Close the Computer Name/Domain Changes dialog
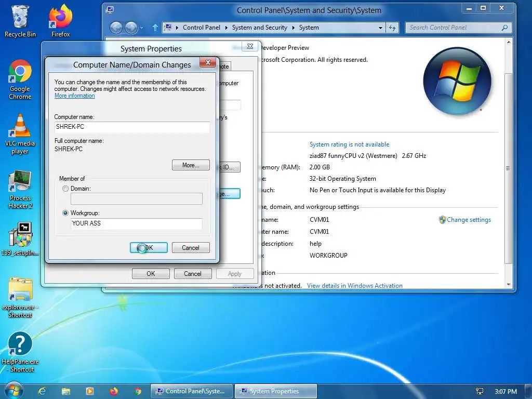This screenshot has height=399, width=532. (x=208, y=62)
